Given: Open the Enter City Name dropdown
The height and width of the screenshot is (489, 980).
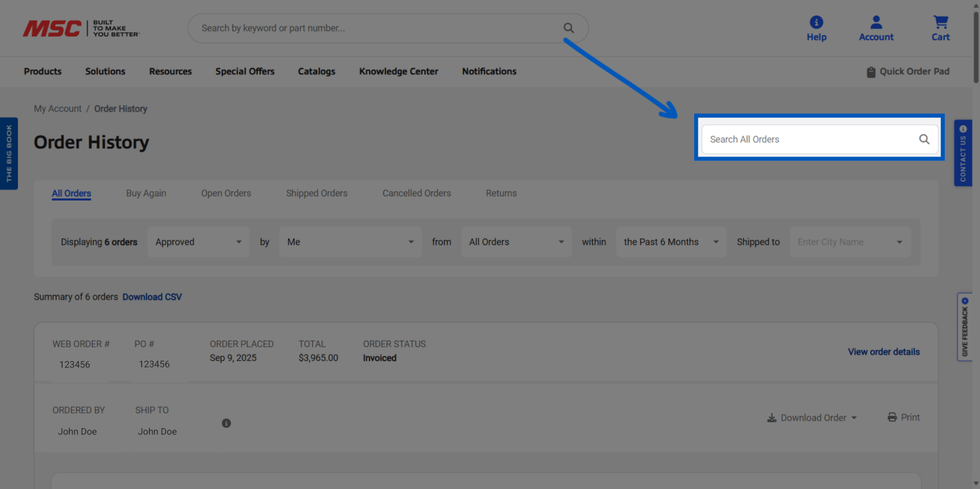Looking at the screenshot, I should 850,242.
